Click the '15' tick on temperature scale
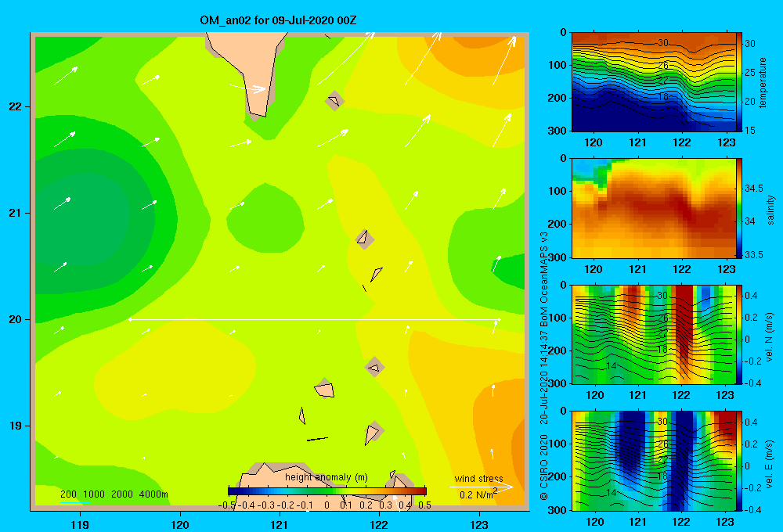 tap(750, 130)
